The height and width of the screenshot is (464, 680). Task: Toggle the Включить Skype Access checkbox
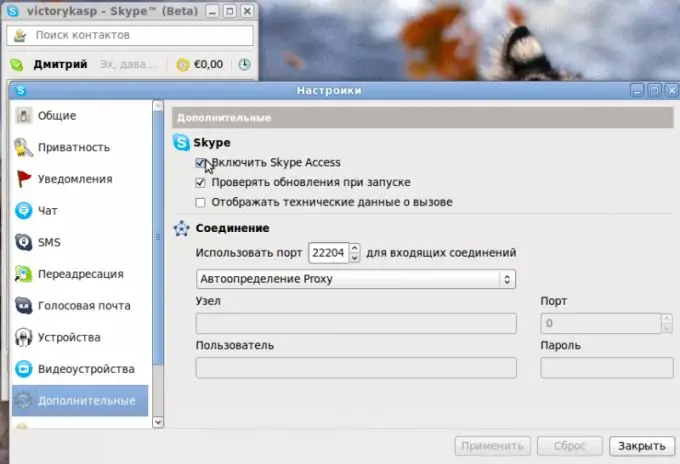(200, 163)
